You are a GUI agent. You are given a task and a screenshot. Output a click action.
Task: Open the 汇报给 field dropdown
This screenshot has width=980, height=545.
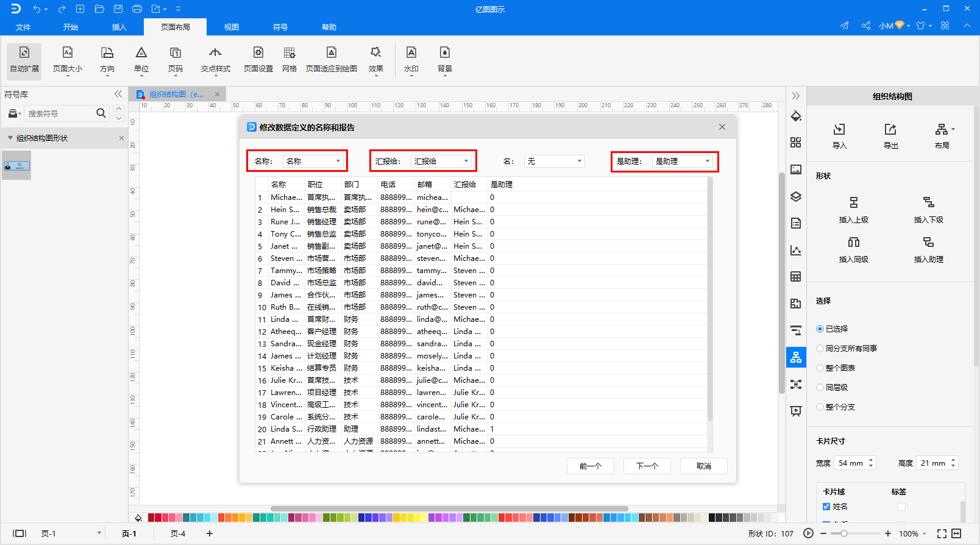coord(442,161)
